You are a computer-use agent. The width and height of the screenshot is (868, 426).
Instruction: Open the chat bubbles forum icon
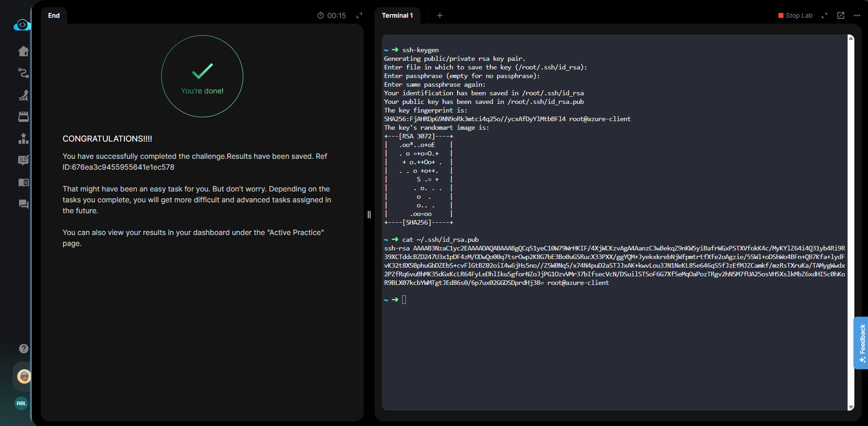click(24, 204)
